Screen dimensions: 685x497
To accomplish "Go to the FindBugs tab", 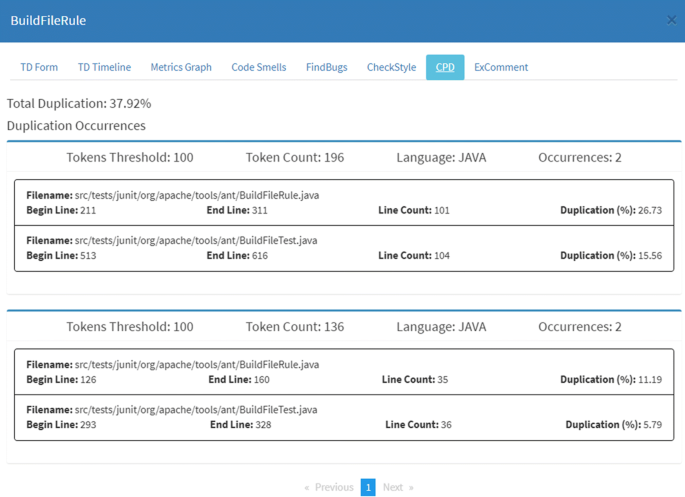I will (326, 67).
